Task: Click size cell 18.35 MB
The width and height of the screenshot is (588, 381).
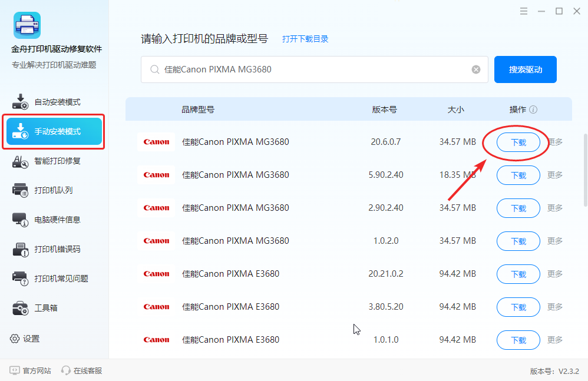Action: [x=458, y=175]
